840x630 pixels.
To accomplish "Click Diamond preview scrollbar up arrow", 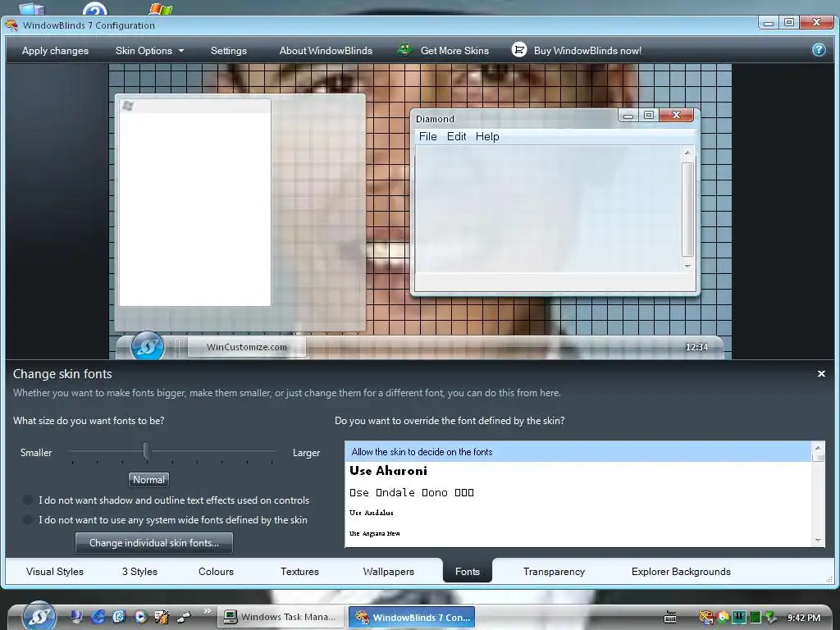I will pyautogui.click(x=687, y=153).
